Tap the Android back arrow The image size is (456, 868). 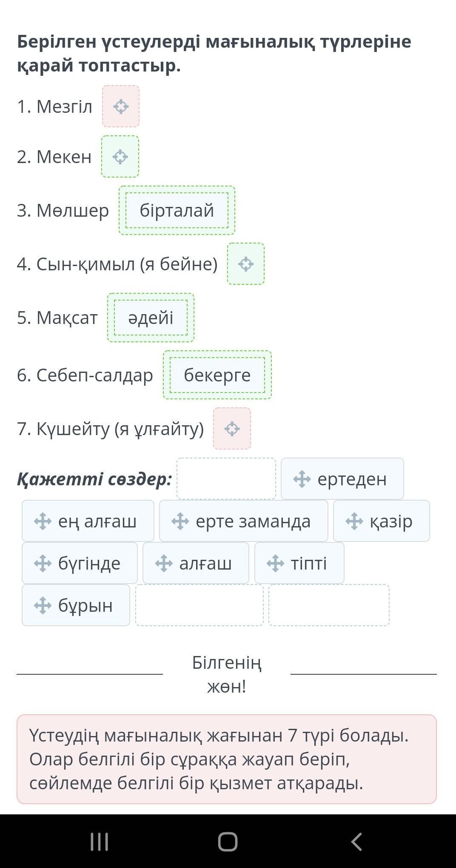pyautogui.click(x=356, y=842)
